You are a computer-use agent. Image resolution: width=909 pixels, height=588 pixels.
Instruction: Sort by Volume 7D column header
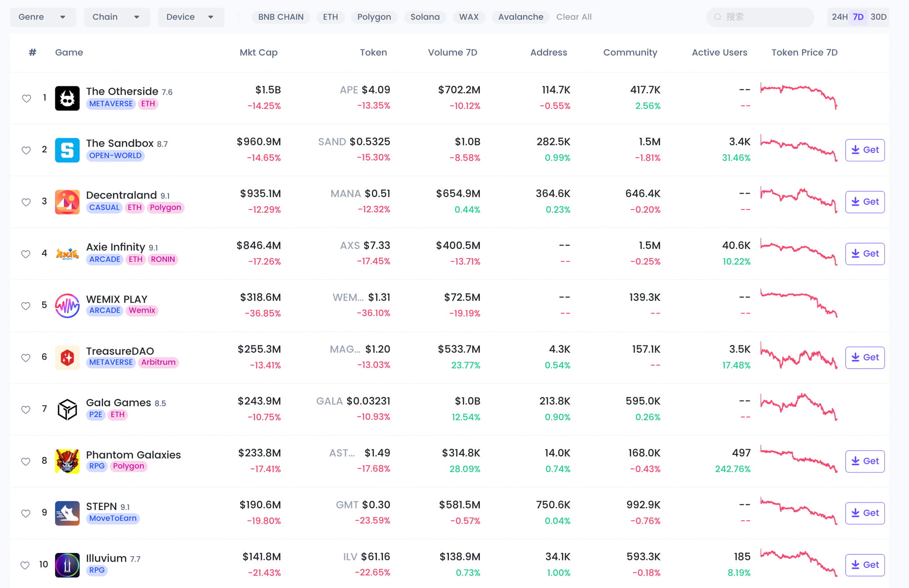[x=453, y=52]
